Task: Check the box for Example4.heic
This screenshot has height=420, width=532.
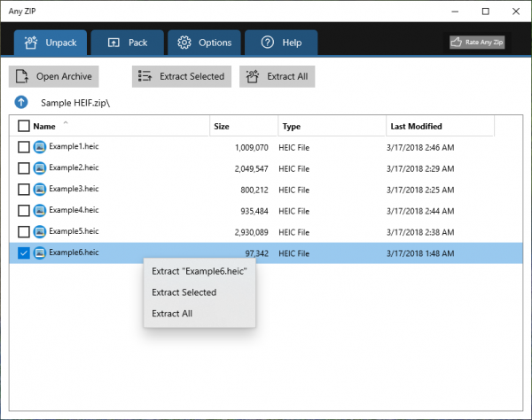Action: click(24, 211)
